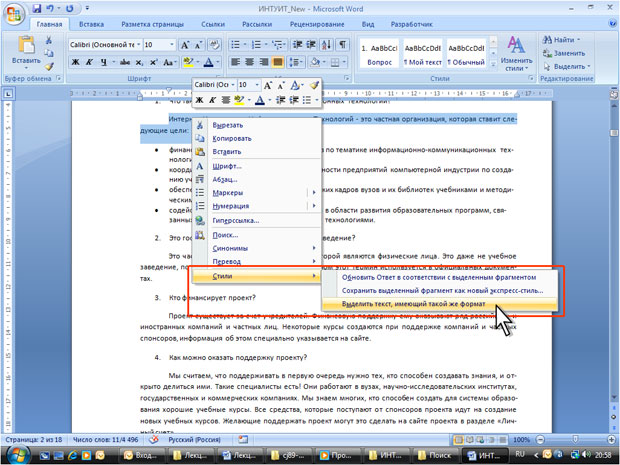Image resolution: width=620 pixels, height=465 pixels.
Task: Switch to Вставка ribbon tab
Action: tap(91, 24)
